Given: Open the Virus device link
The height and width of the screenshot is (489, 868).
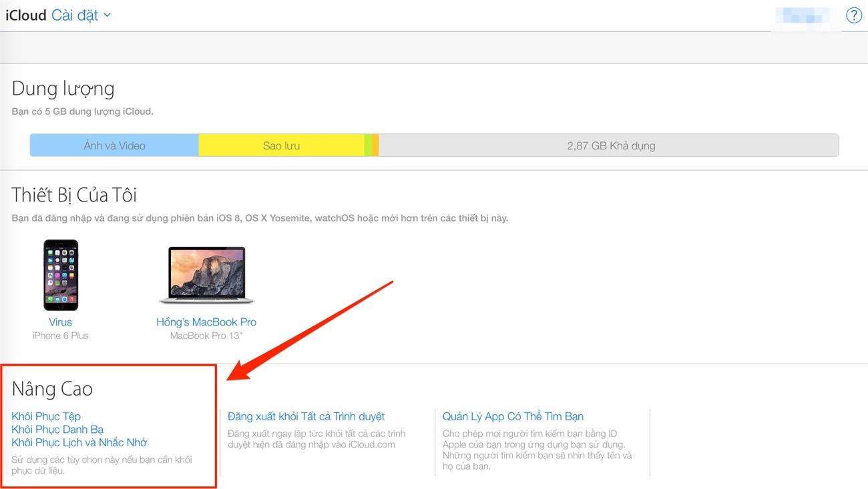Looking at the screenshot, I should (60, 322).
